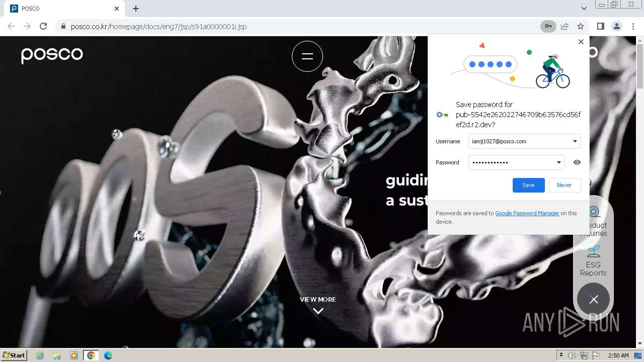Open the hamburger menu circle
The height and width of the screenshot is (362, 644).
point(307,56)
